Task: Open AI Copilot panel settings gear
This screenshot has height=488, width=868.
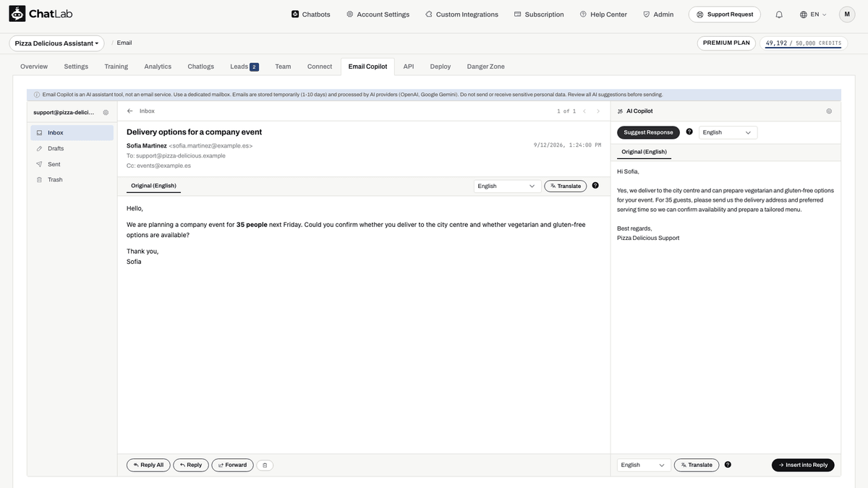Action: pos(829,111)
